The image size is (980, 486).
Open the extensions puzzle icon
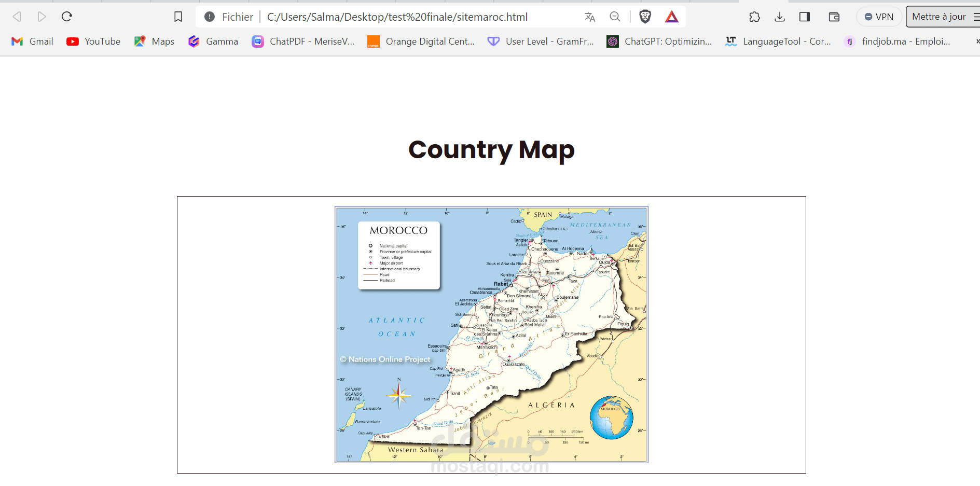754,17
